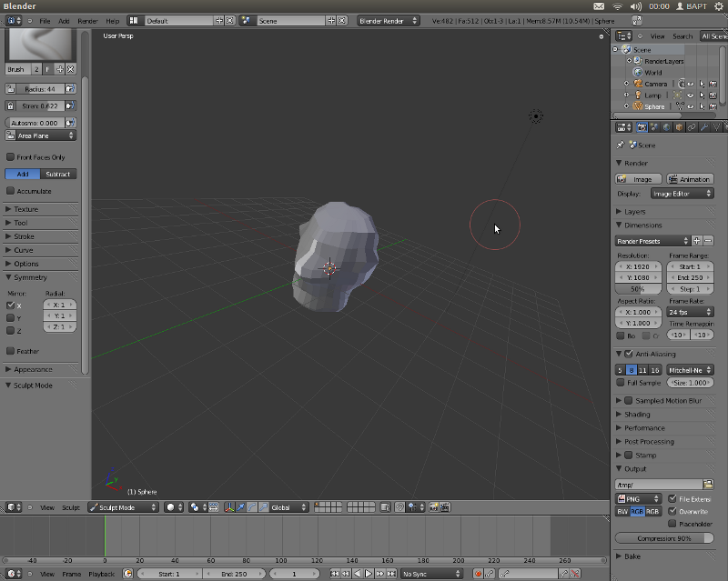728x581 pixels.
Task: Click the brush preview thumbnail
Action: pos(41,45)
